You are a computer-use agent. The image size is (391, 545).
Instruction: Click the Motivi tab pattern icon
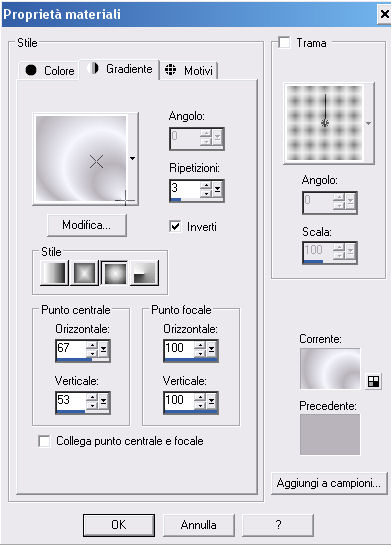(170, 70)
